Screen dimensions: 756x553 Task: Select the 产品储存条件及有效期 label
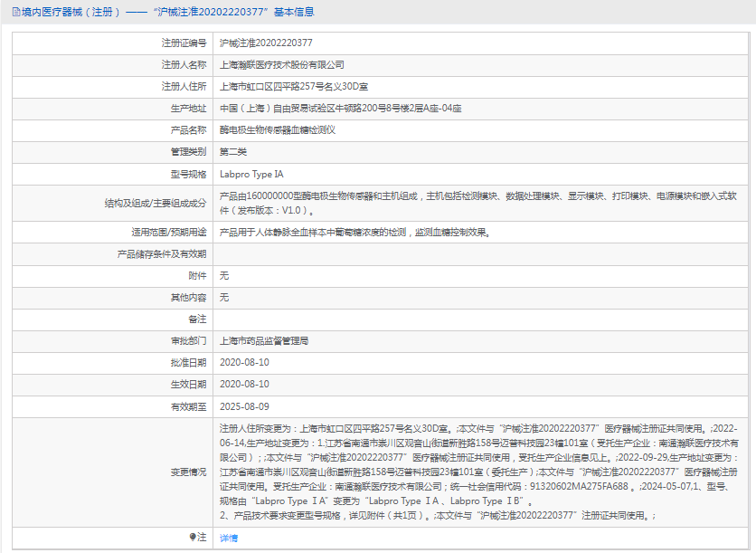(x=162, y=253)
